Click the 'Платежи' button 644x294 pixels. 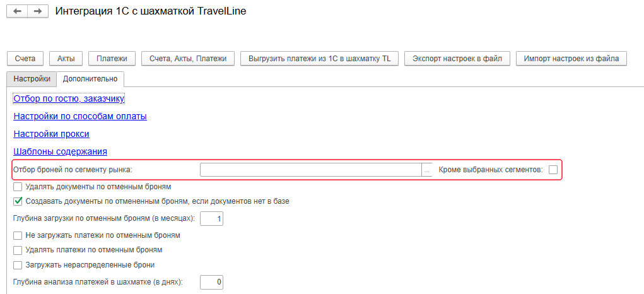click(x=112, y=59)
